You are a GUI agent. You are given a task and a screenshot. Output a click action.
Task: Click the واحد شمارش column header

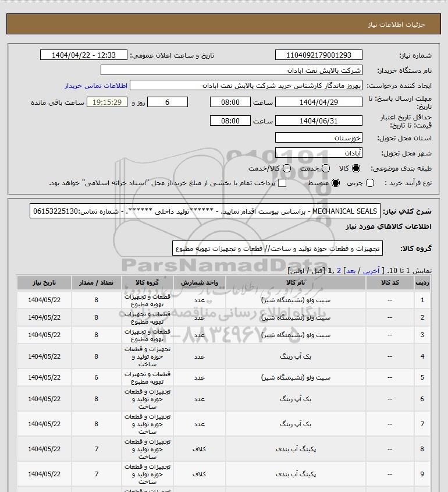pos(200,283)
